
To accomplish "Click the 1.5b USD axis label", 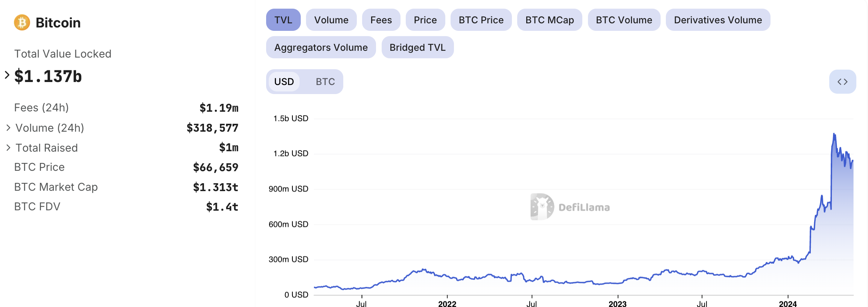I will (x=291, y=119).
